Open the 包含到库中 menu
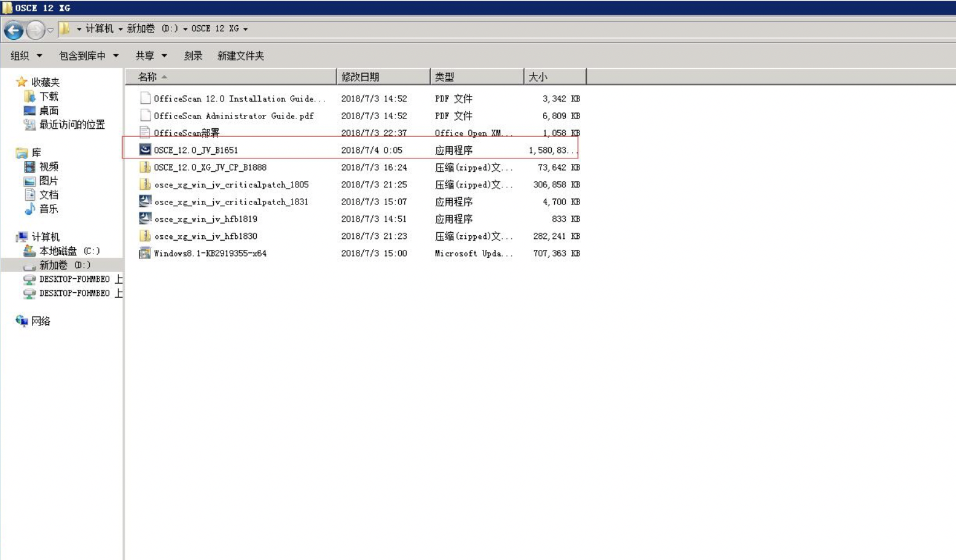 point(89,56)
